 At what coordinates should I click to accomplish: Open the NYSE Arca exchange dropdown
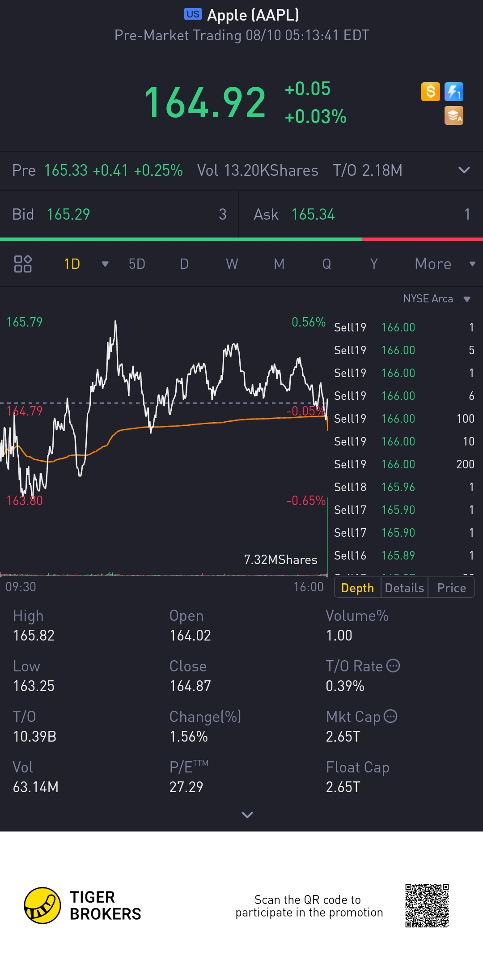coord(437,299)
